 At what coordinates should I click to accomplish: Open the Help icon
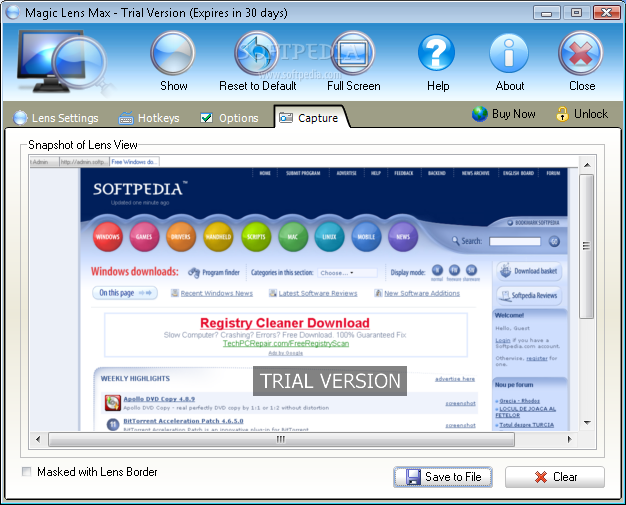(436, 53)
